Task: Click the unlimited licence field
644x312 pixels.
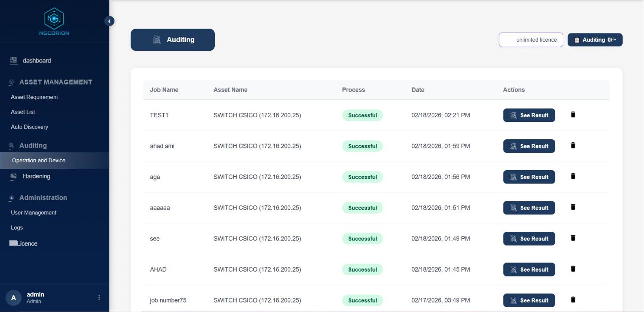Action: click(531, 40)
